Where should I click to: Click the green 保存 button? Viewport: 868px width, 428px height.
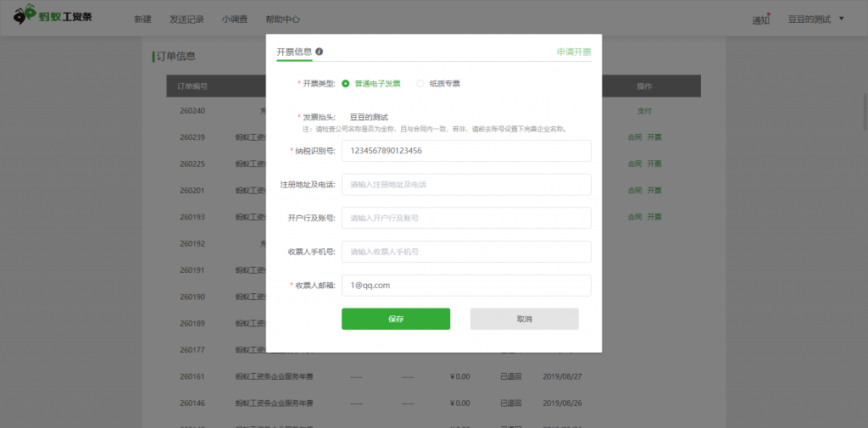(395, 319)
